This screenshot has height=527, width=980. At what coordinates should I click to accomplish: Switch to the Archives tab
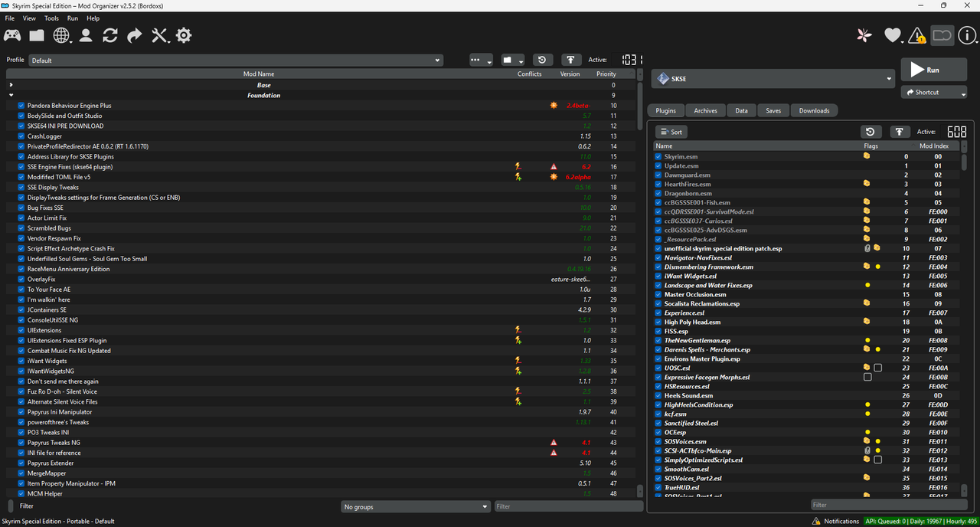point(705,110)
